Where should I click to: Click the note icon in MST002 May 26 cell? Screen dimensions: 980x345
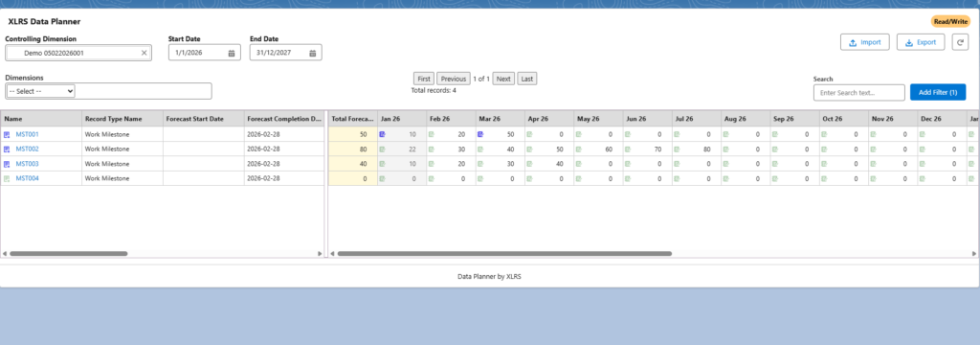tap(579, 149)
